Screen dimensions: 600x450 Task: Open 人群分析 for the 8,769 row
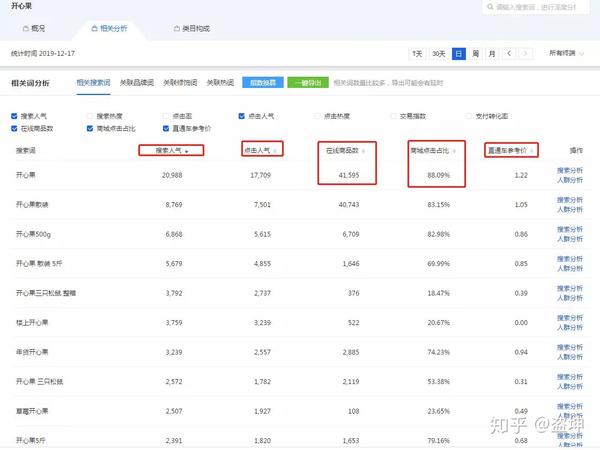(570, 209)
